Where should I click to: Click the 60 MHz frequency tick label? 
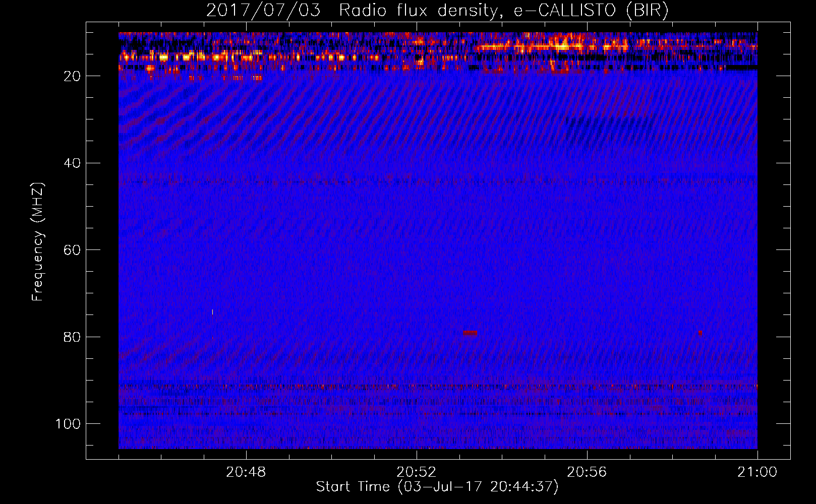pos(72,250)
